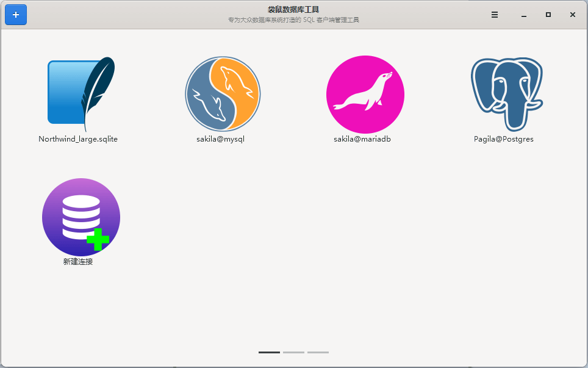Open the pink MariaDB seal icon
The width and height of the screenshot is (588, 368).
(365, 94)
